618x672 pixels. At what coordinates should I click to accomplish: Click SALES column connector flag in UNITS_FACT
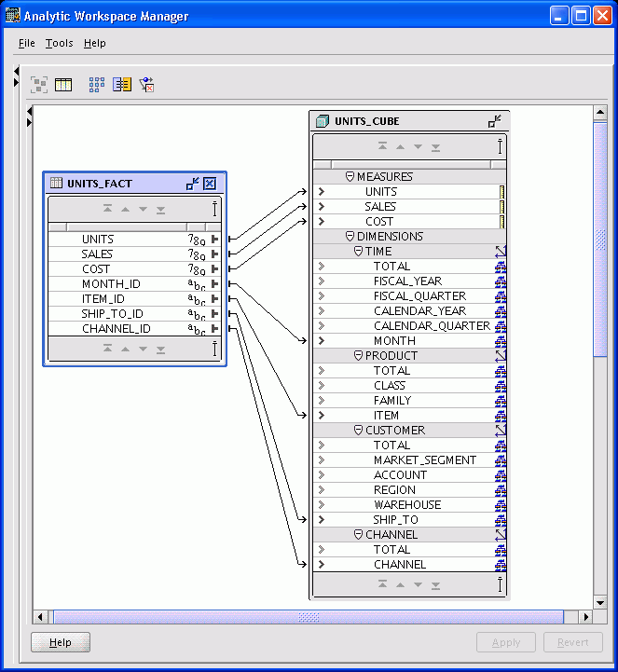click(214, 254)
